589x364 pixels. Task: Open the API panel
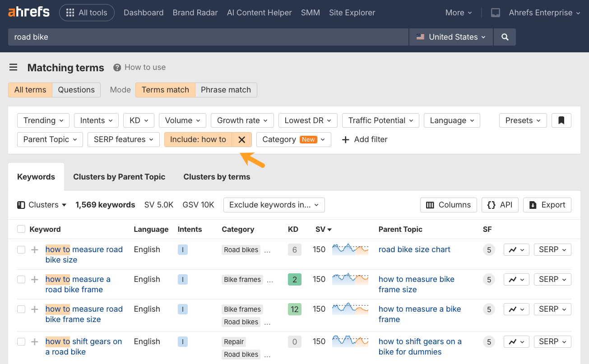coord(500,205)
